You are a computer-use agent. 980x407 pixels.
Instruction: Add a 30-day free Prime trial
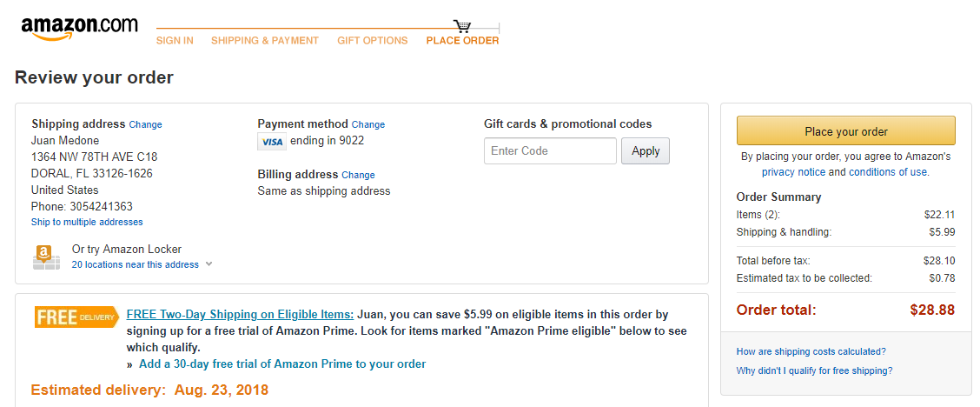click(282, 364)
